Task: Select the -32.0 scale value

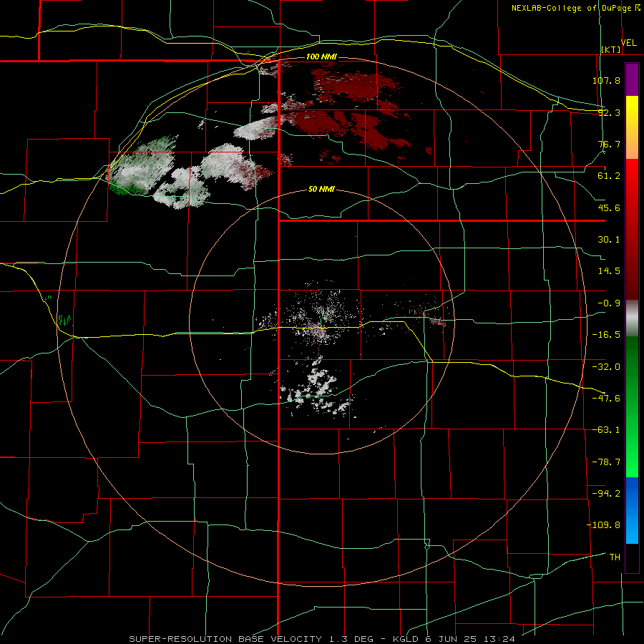Action: click(606, 367)
